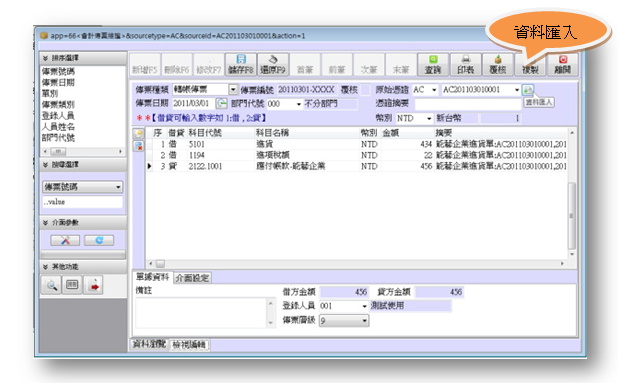Click the 次筆 next-record button
This screenshot has height=383, width=618.
(x=369, y=65)
